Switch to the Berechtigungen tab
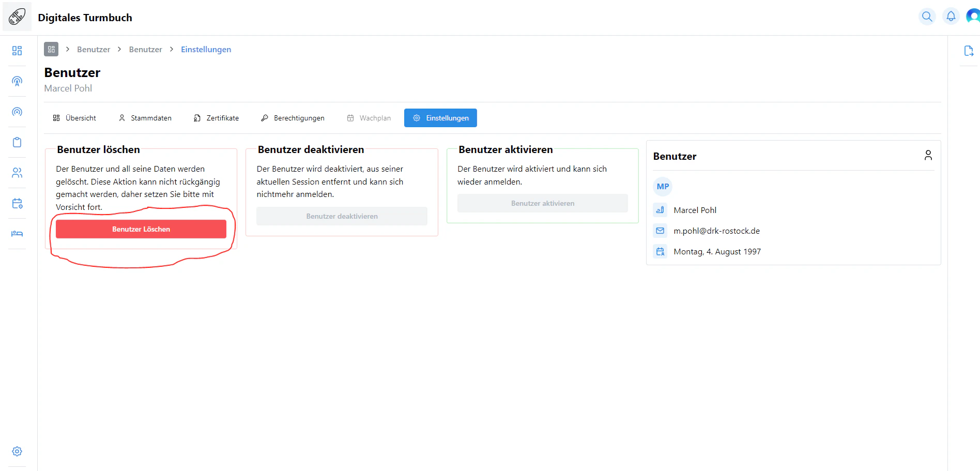980x471 pixels. point(293,118)
